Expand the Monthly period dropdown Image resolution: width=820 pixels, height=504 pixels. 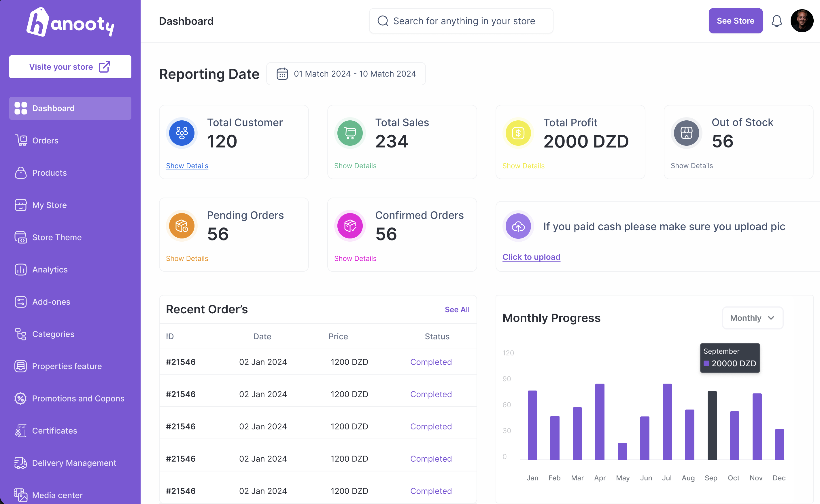tap(752, 318)
